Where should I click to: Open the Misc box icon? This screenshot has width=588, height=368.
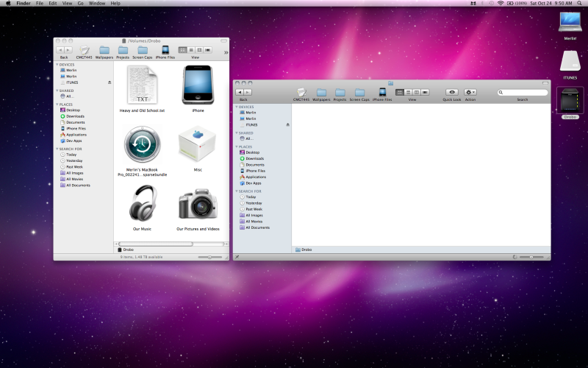tap(198, 144)
